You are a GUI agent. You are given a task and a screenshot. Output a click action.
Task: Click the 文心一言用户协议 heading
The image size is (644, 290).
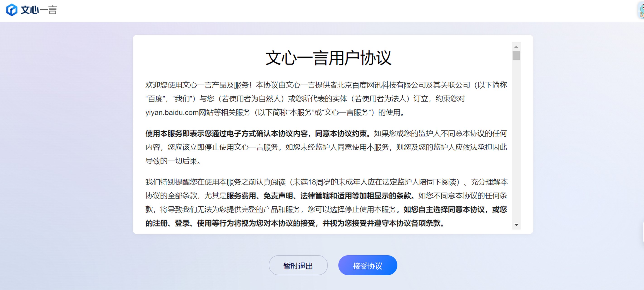click(x=328, y=58)
